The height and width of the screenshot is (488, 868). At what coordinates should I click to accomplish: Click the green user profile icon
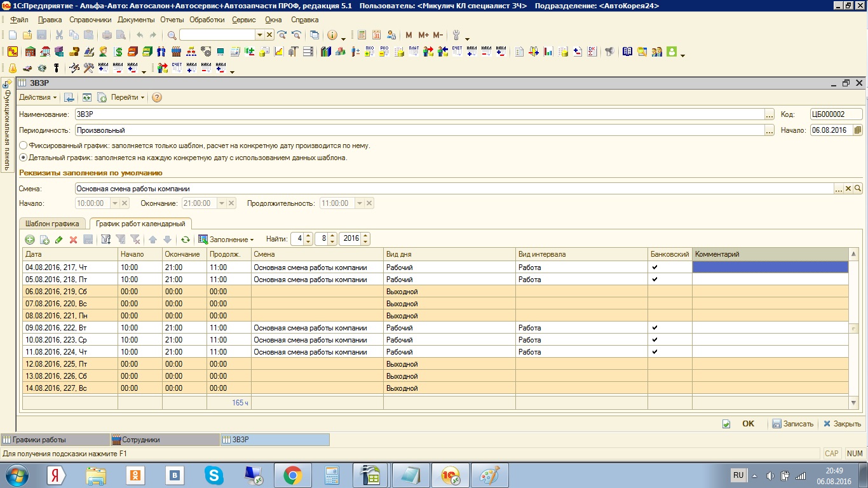[672, 51]
